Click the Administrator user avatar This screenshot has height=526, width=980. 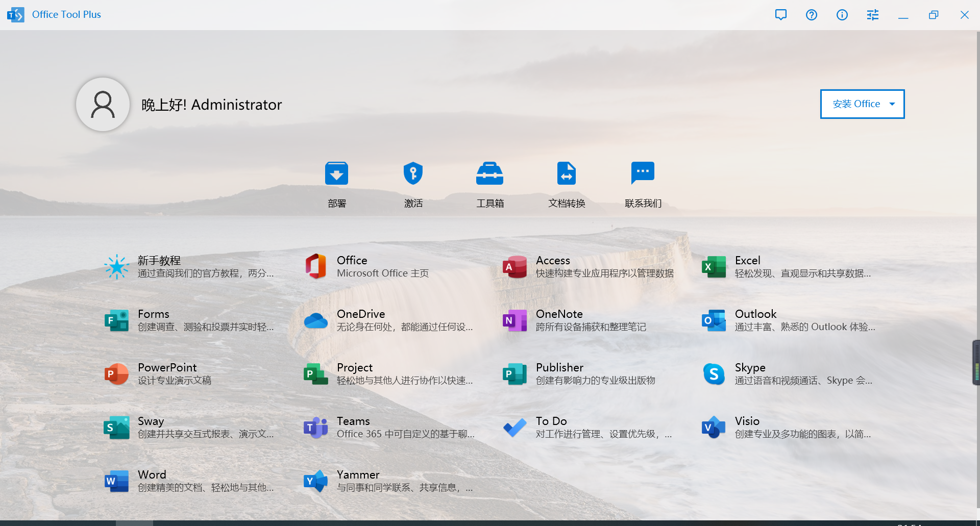click(103, 105)
